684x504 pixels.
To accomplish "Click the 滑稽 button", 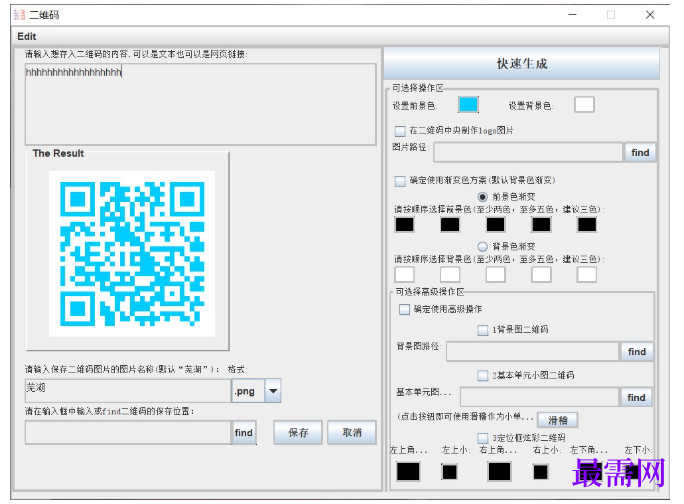I will click(x=557, y=420).
